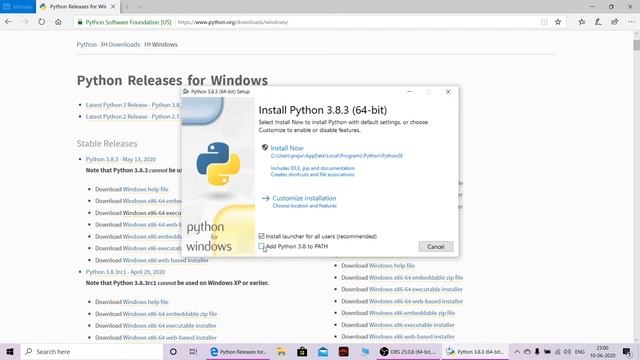Click the arrow next to Customize installation
This screenshot has width=640, height=360.
tap(266, 198)
